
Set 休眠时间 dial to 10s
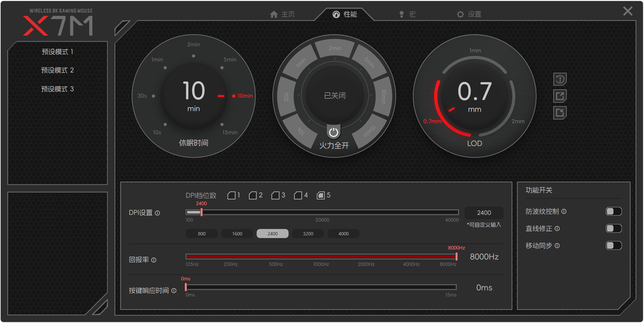[157, 132]
